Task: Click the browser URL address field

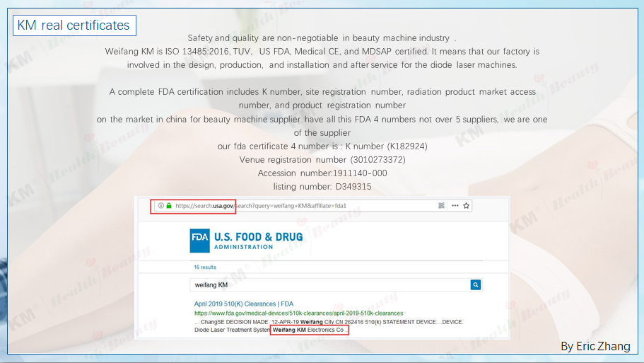Action: pyautogui.click(x=312, y=205)
